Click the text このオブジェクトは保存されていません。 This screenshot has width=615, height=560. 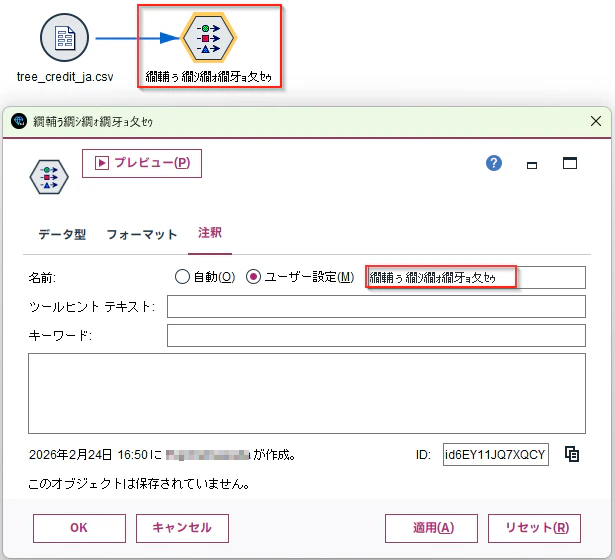tap(139, 484)
